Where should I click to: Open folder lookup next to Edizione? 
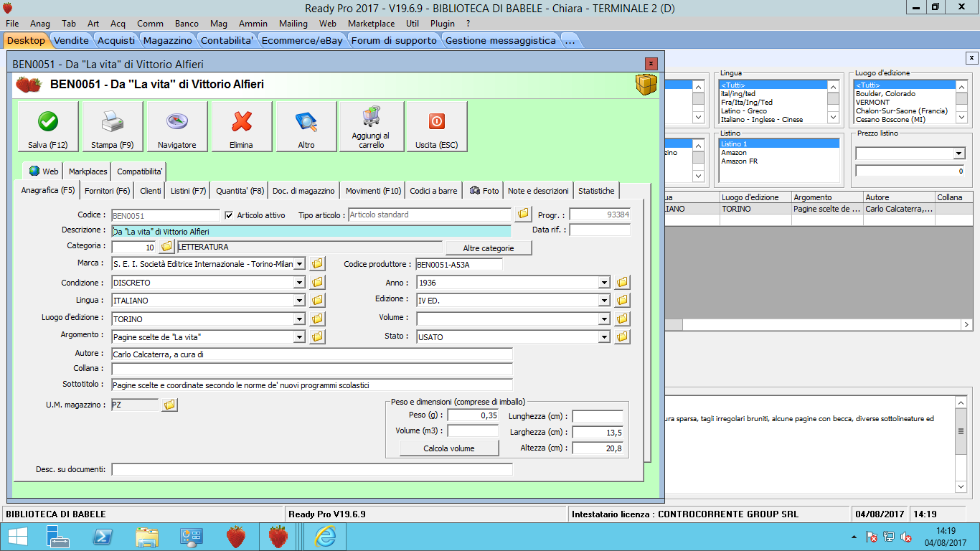click(623, 301)
